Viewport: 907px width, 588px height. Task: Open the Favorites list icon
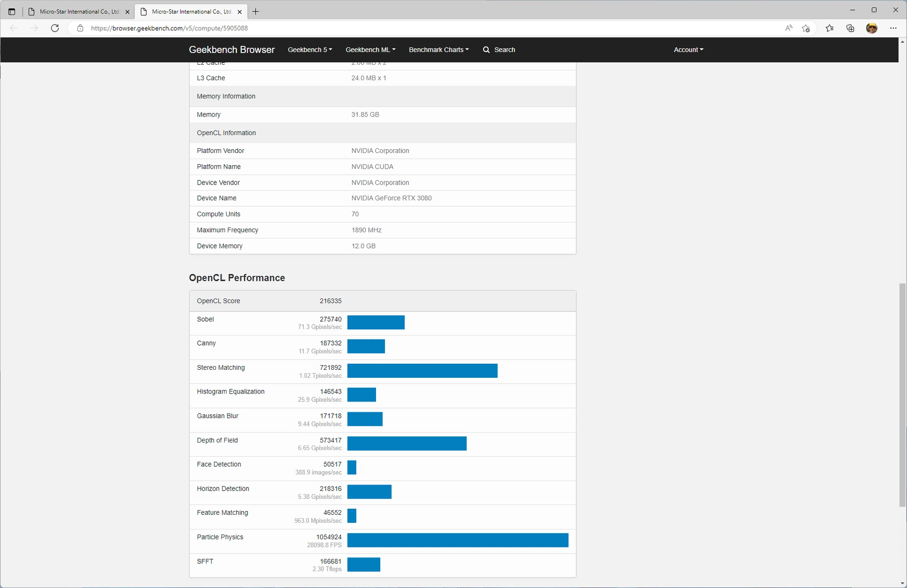(830, 28)
